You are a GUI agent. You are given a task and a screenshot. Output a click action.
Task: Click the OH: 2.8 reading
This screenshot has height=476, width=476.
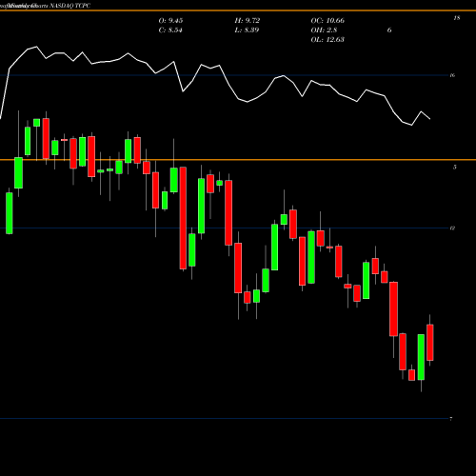point(324,30)
